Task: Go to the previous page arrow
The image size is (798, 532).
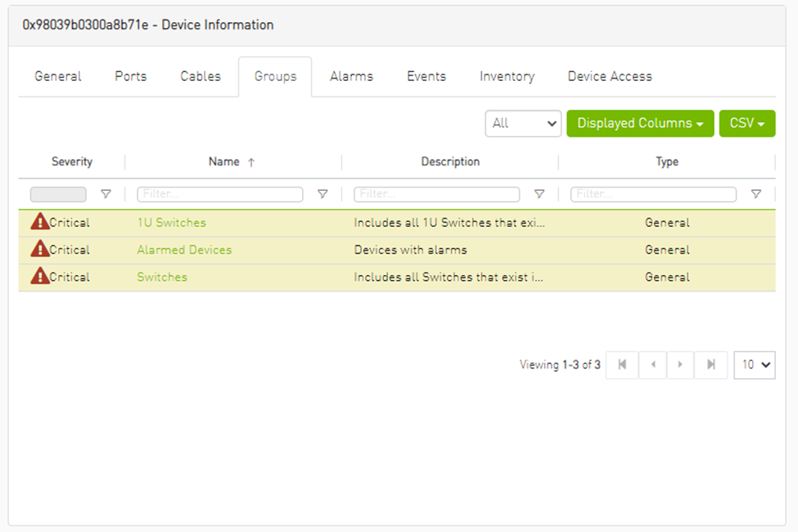Action: pos(652,365)
